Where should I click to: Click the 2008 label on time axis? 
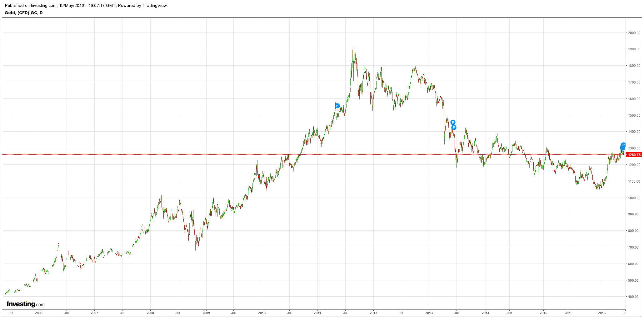point(150,313)
